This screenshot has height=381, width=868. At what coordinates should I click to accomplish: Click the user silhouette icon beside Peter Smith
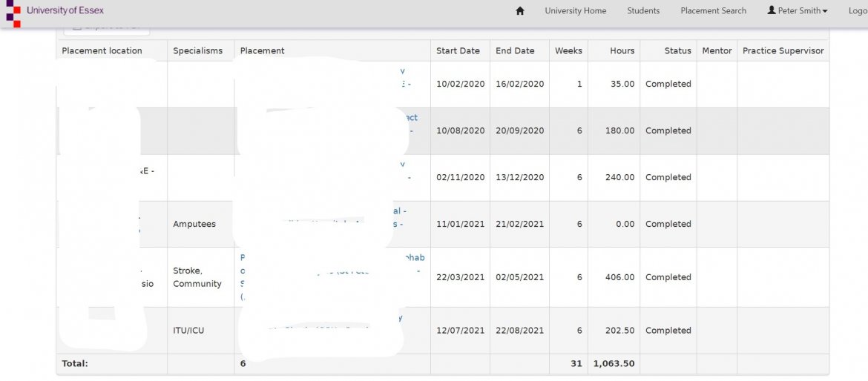(x=772, y=10)
